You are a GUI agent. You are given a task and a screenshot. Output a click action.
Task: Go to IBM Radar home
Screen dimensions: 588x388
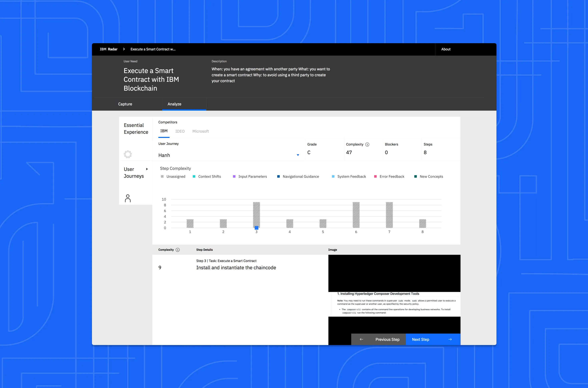pyautogui.click(x=109, y=49)
